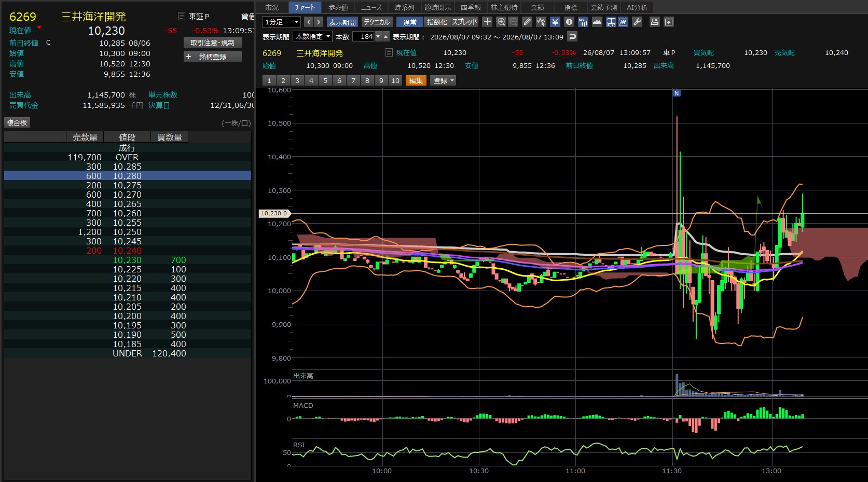Click the crosshair plus icon
The height and width of the screenshot is (482, 868).
[x=487, y=22]
